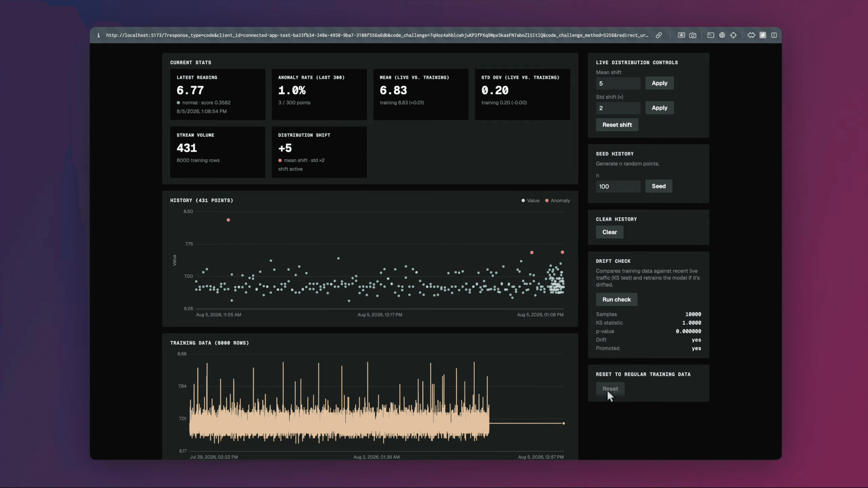Click the address bar URL text
The height and width of the screenshot is (488, 868).
click(377, 35)
